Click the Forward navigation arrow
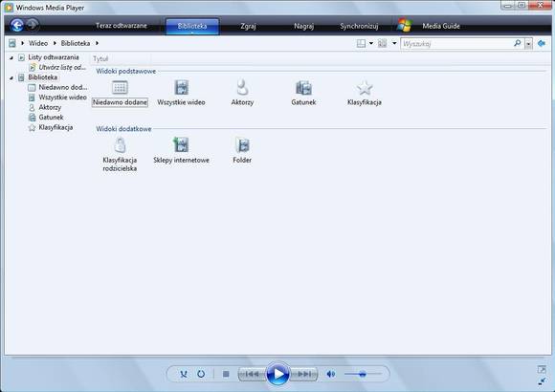 (x=33, y=25)
